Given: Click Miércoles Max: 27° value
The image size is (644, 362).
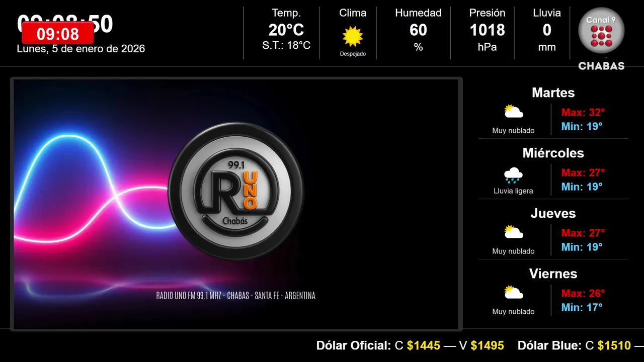Looking at the screenshot, I should coord(583,172).
